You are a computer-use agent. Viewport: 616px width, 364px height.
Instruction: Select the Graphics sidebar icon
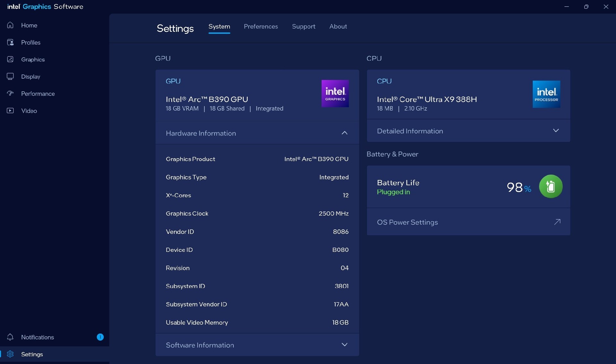click(10, 59)
